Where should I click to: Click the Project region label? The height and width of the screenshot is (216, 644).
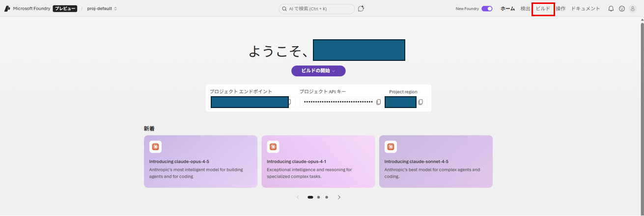click(403, 92)
